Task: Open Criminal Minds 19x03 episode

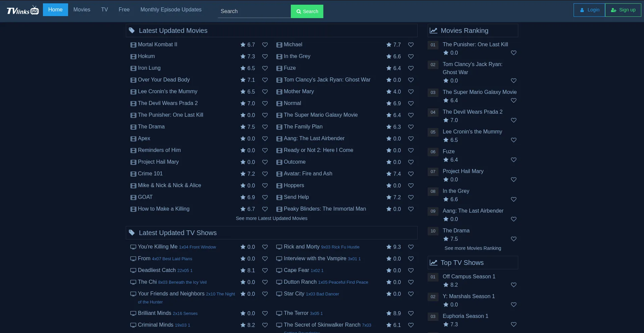Action: click(164, 325)
